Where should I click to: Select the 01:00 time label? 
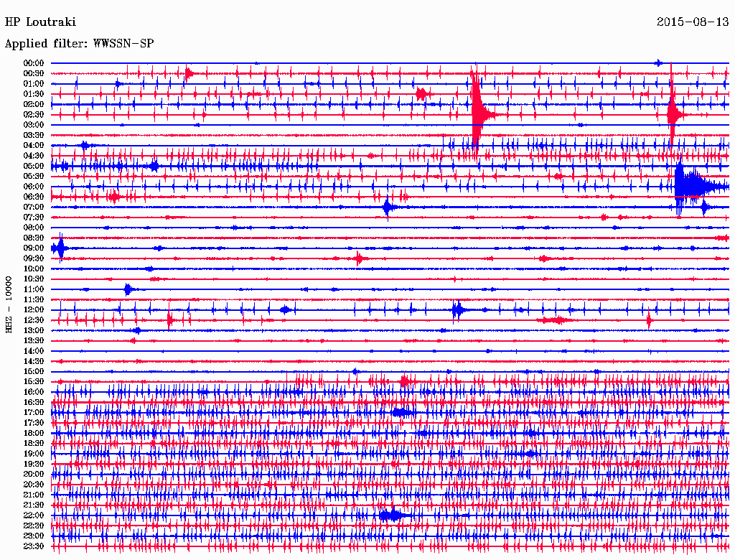(x=34, y=84)
